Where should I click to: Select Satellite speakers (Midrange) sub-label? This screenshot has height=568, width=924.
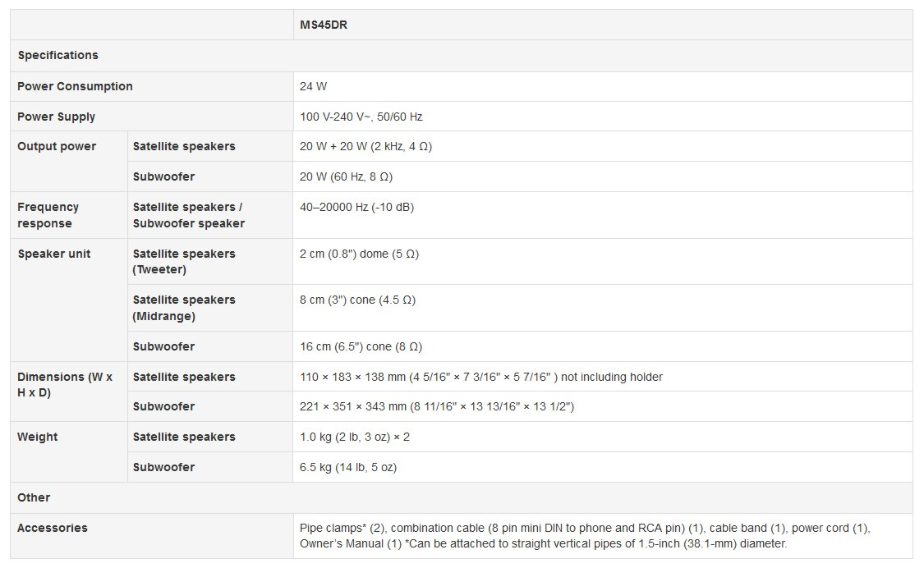(184, 308)
